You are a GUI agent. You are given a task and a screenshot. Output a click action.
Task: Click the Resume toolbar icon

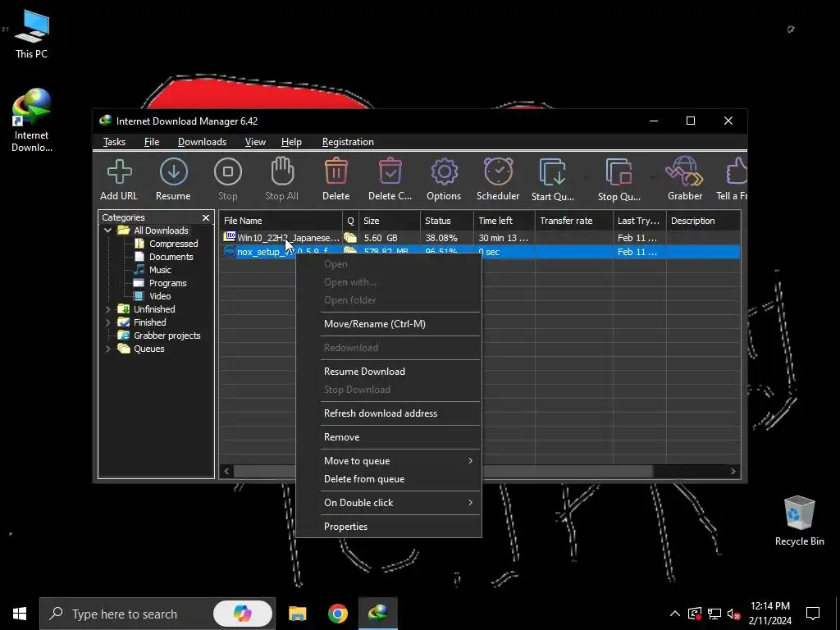click(x=174, y=172)
